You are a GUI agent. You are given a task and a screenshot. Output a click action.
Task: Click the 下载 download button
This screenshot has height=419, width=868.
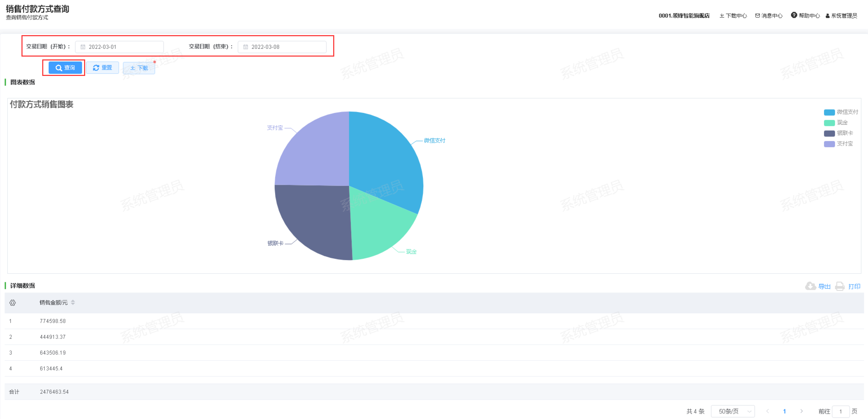click(x=139, y=68)
